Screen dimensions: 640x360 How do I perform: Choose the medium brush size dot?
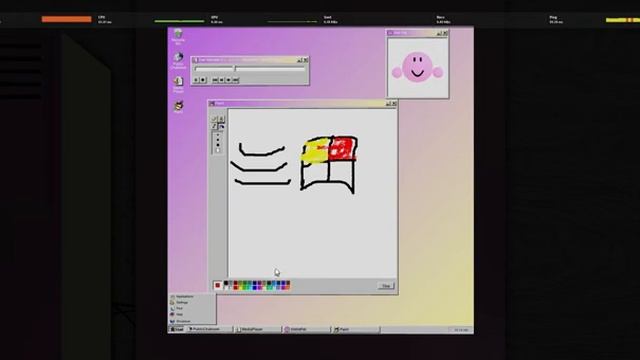click(218, 140)
